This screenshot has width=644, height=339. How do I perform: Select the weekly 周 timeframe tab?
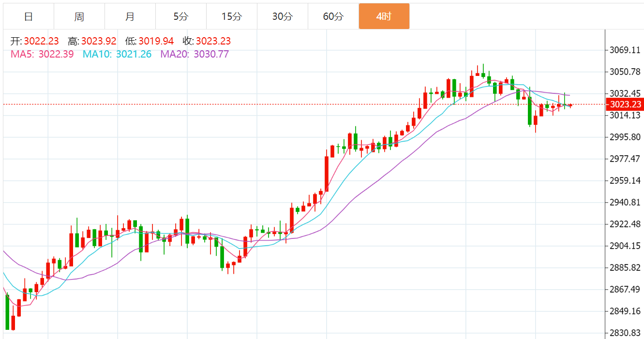click(x=79, y=16)
